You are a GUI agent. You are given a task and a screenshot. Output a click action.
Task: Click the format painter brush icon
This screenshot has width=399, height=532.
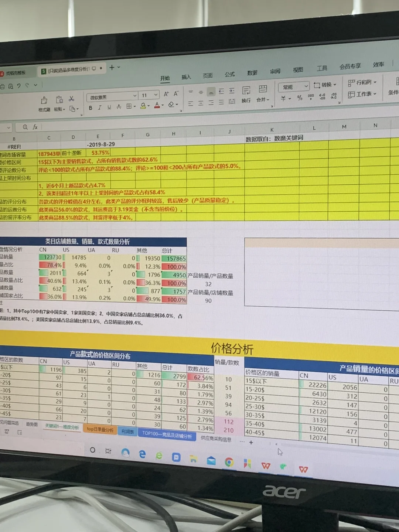point(44,100)
